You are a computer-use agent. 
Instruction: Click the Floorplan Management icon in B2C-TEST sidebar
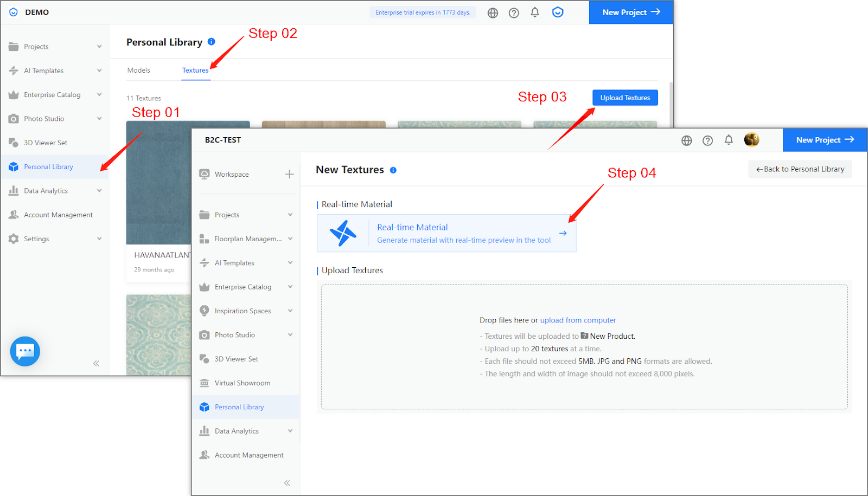point(205,239)
